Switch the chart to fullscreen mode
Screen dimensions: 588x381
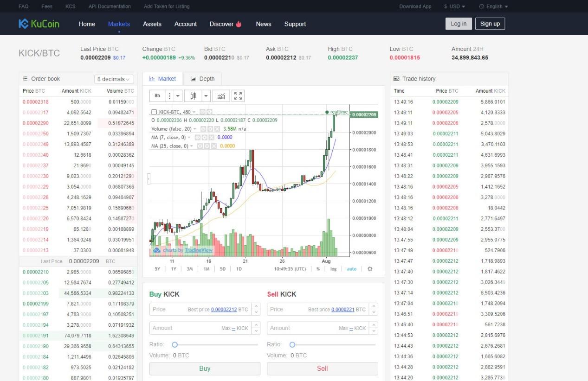coord(238,95)
